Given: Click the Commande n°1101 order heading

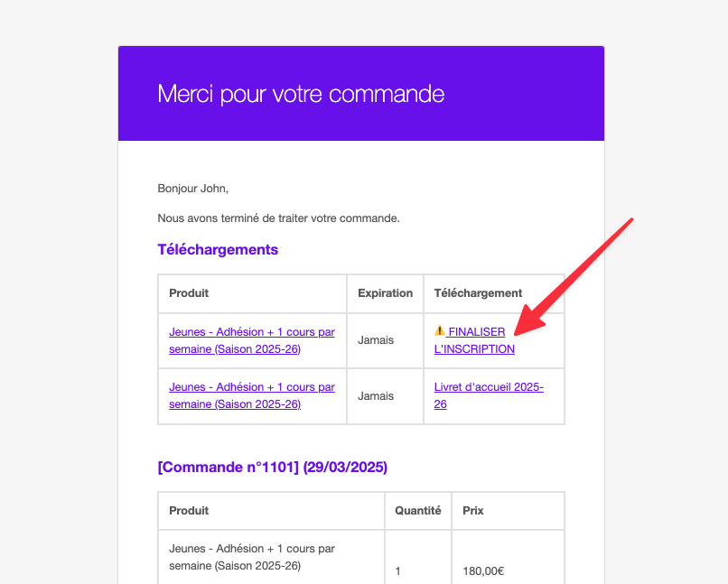Looking at the screenshot, I should 273,467.
